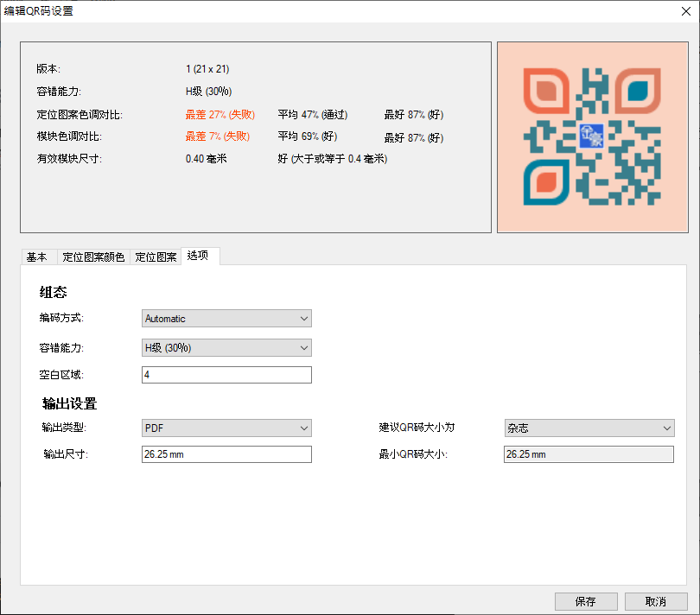Click the 0.40 毫米 module size value

[207, 159]
